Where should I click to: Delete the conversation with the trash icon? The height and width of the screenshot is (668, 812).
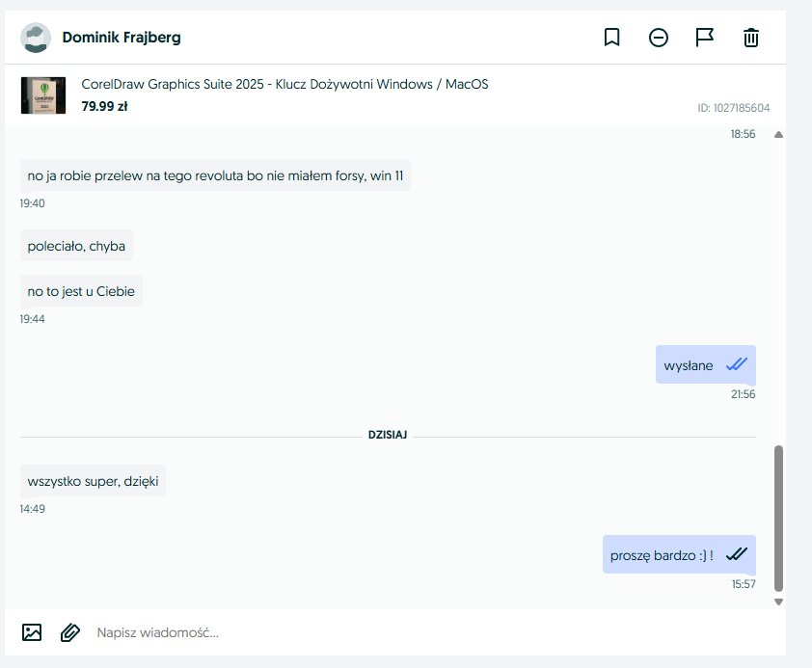751,38
